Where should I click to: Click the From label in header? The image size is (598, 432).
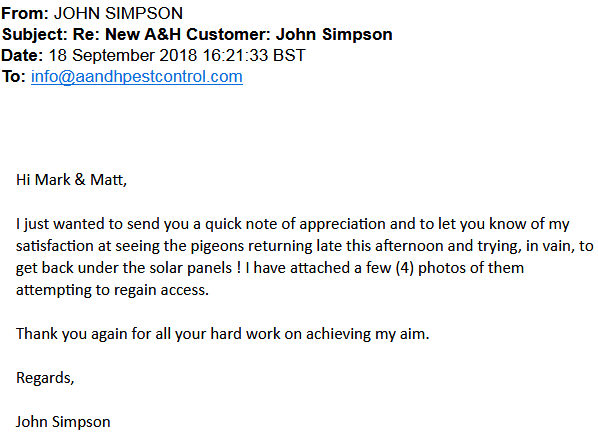pos(25,13)
